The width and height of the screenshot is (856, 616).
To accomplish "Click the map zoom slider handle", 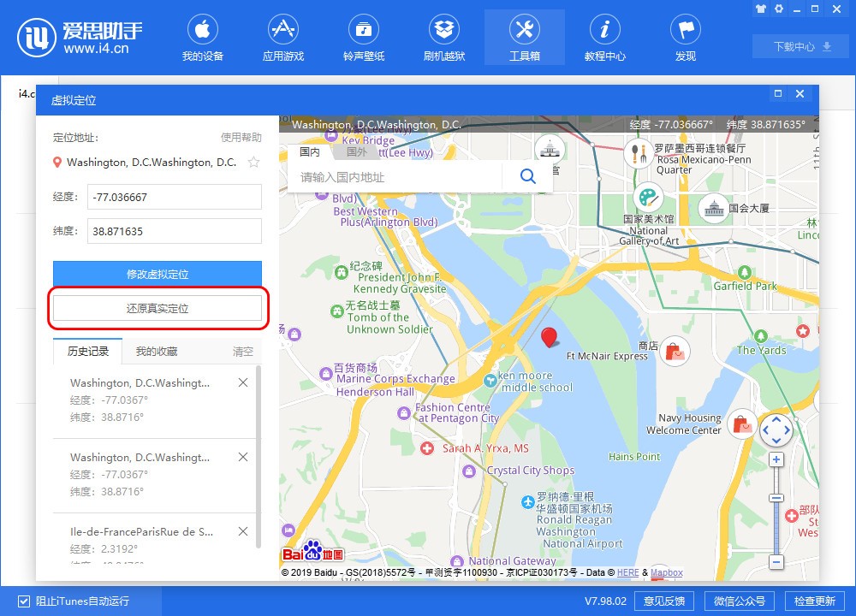I will point(776,498).
